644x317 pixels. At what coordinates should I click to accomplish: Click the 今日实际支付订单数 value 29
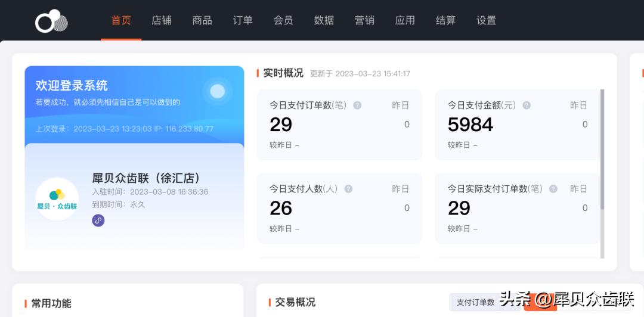coord(459,208)
